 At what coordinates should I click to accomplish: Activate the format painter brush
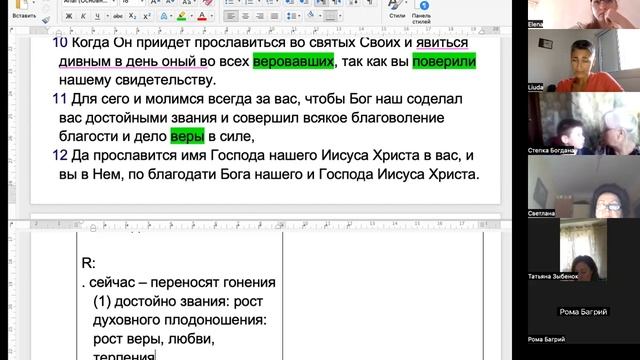click(x=46, y=20)
